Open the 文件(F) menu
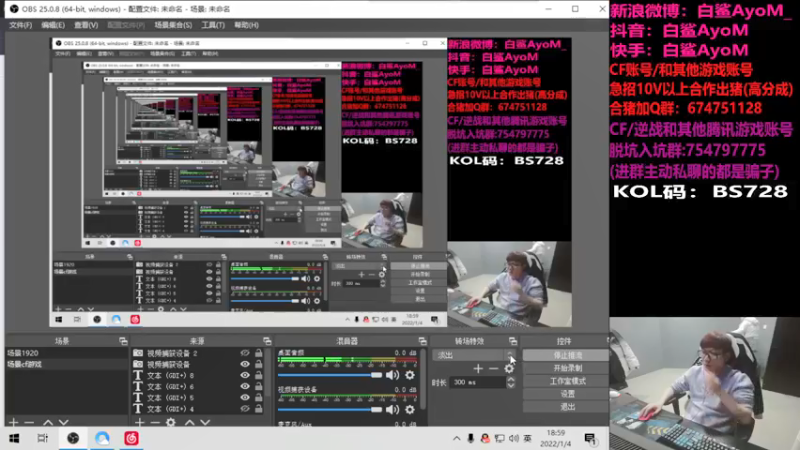 [x=20, y=25]
